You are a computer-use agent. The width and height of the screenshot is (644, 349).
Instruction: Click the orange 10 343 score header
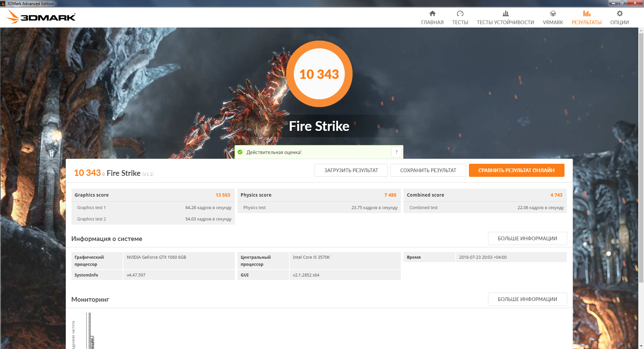[x=87, y=173]
